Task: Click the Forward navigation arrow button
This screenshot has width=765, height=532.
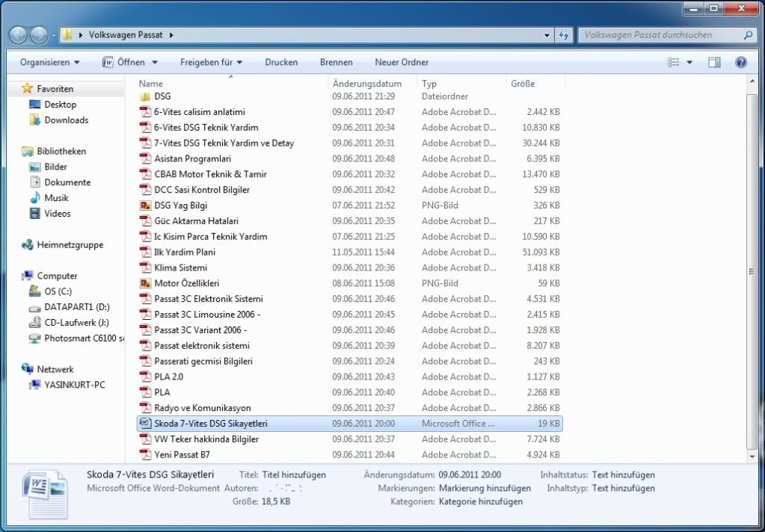Action: (x=39, y=35)
